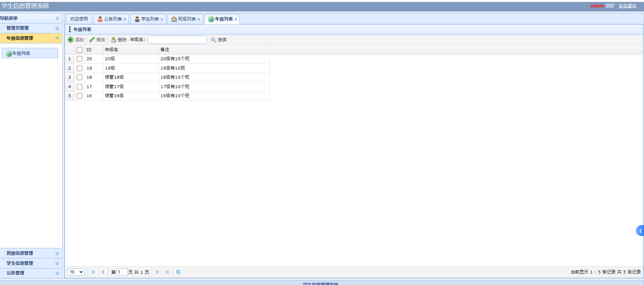Open the page size dropdown showing 10
The height and width of the screenshot is (285, 644).
76,272
